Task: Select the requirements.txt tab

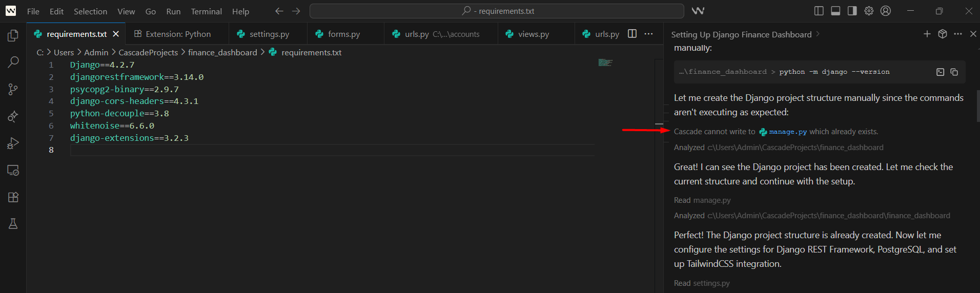Action: click(x=76, y=34)
